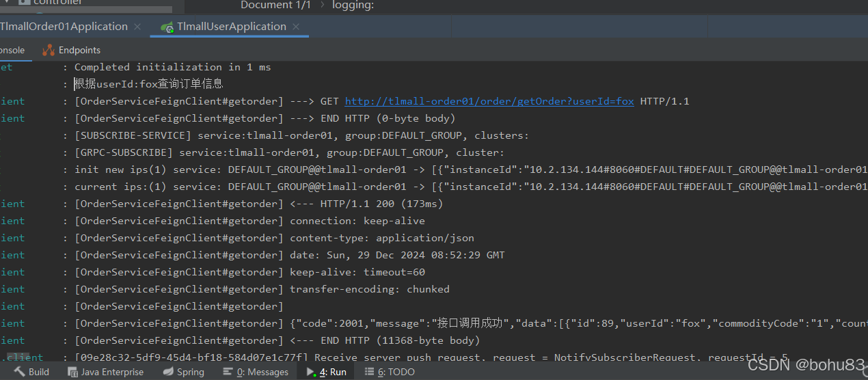Collapse the controller folder arrow
868x380 pixels.
click(6, 3)
